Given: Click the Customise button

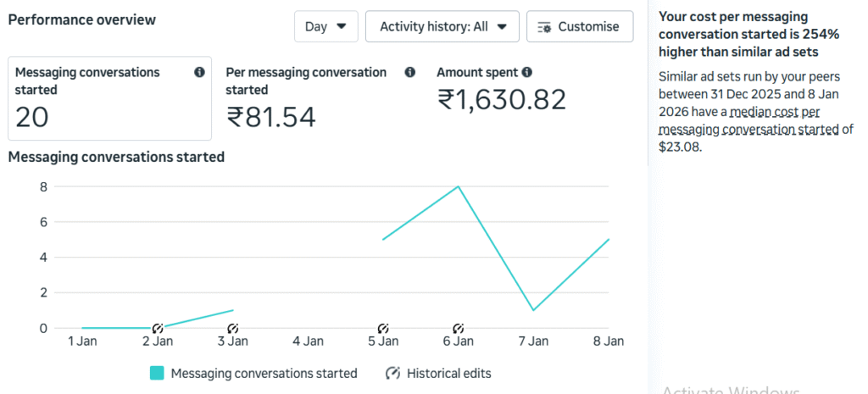Looking at the screenshot, I should point(579,26).
